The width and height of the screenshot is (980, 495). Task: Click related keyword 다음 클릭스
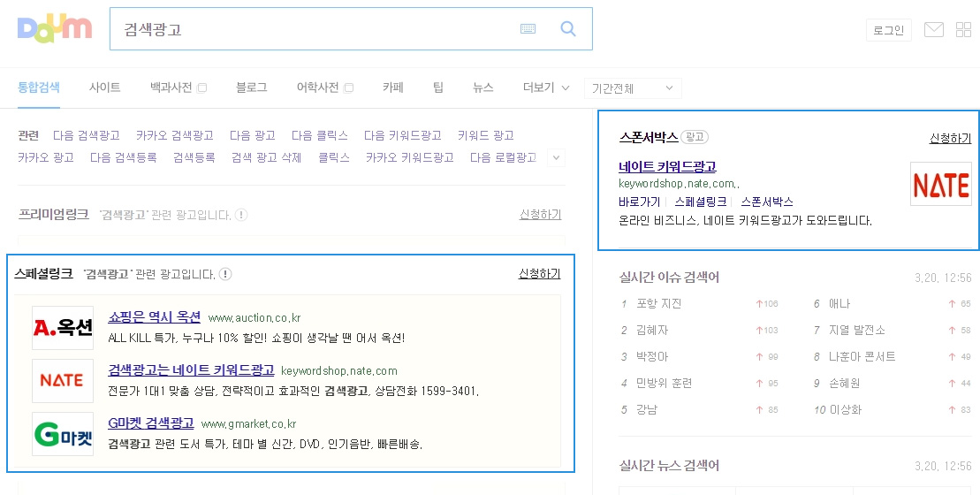coord(319,135)
